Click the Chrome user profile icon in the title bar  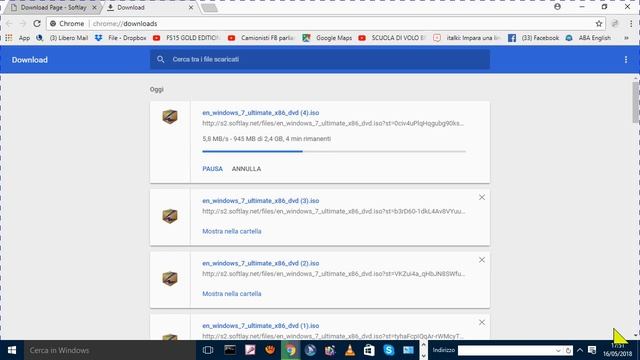(557, 7)
